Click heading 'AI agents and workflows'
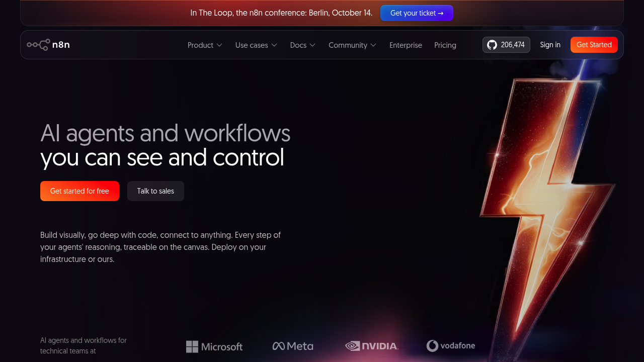Image resolution: width=644 pixels, height=362 pixels. pos(166,133)
